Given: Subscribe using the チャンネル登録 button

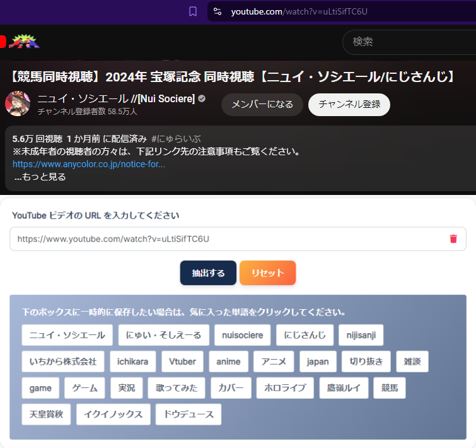Looking at the screenshot, I should pyautogui.click(x=349, y=104).
